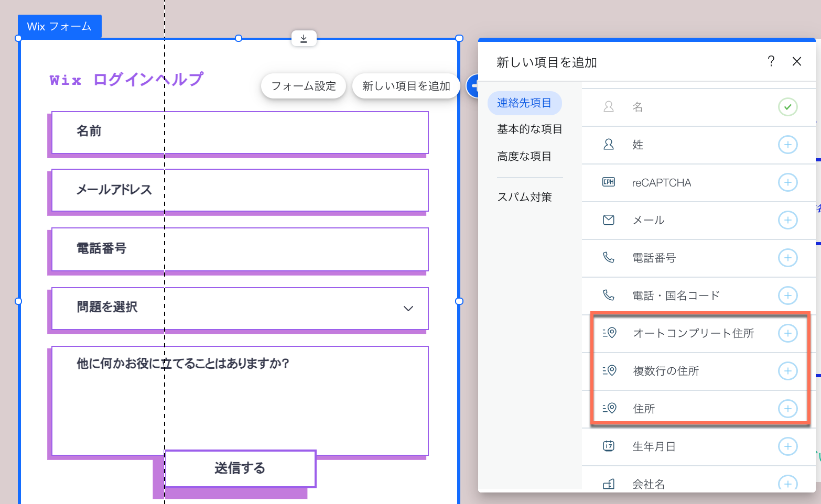Screen dimensions: 821x504
Task: Click the blue circular button beside the form's right edge
Action: point(472,86)
